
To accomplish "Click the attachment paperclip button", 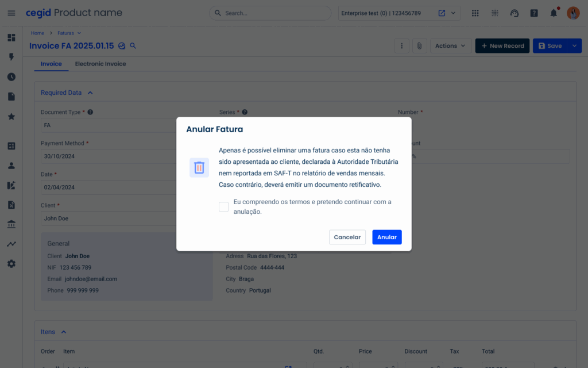I will (420, 46).
